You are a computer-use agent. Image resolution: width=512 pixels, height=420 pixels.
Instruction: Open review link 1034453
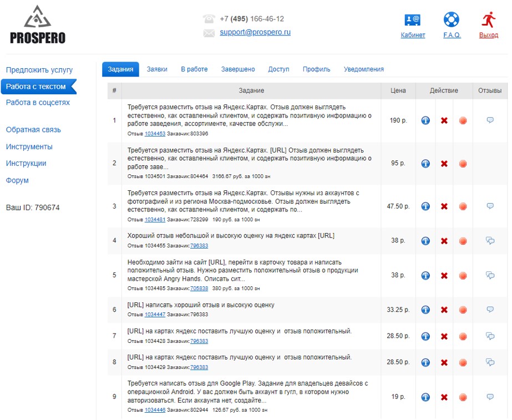155,134
